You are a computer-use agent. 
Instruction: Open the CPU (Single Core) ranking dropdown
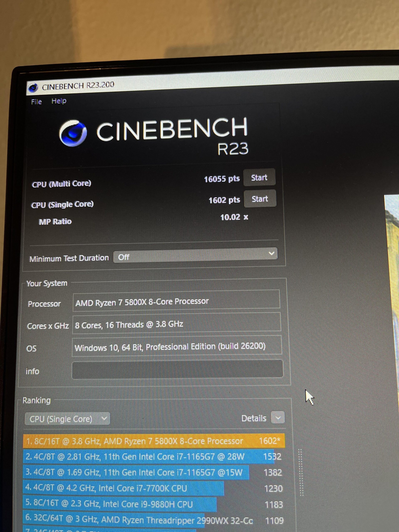(67, 419)
